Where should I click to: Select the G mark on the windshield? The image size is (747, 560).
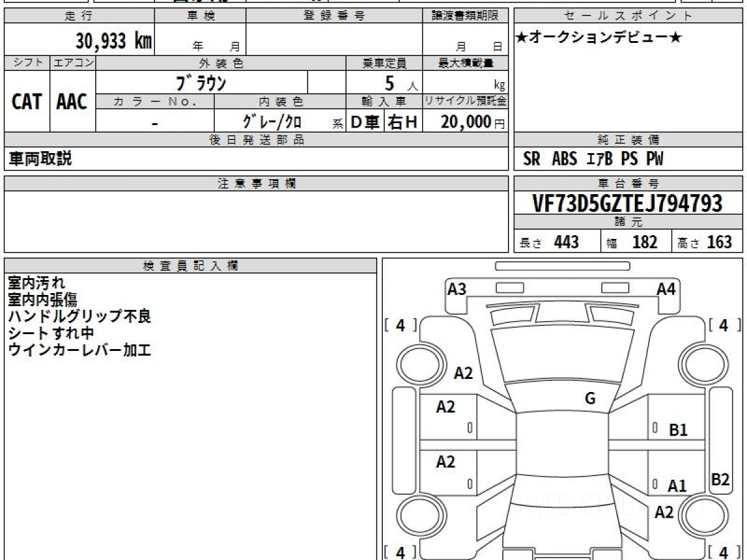[591, 399]
